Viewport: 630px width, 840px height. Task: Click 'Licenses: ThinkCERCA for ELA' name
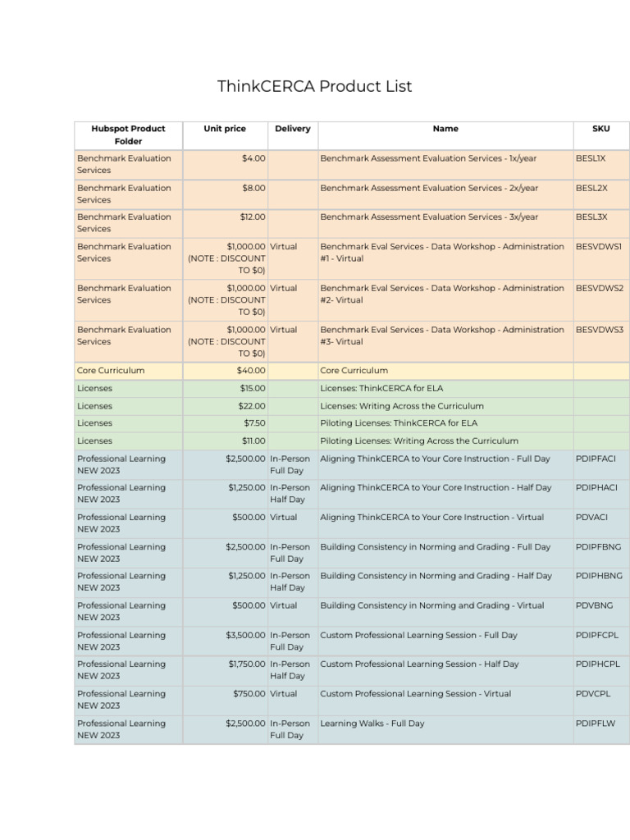(x=381, y=388)
